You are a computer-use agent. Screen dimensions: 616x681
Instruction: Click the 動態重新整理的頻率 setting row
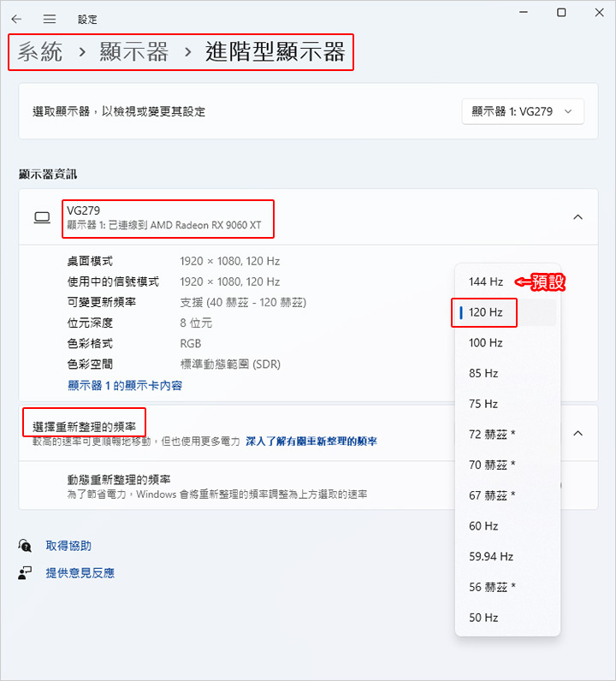click(x=308, y=486)
